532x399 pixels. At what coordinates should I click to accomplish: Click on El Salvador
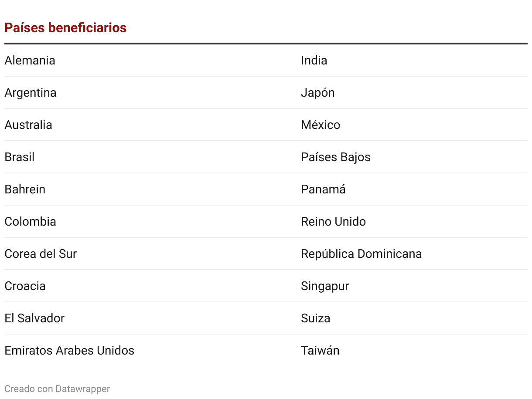[x=34, y=318]
